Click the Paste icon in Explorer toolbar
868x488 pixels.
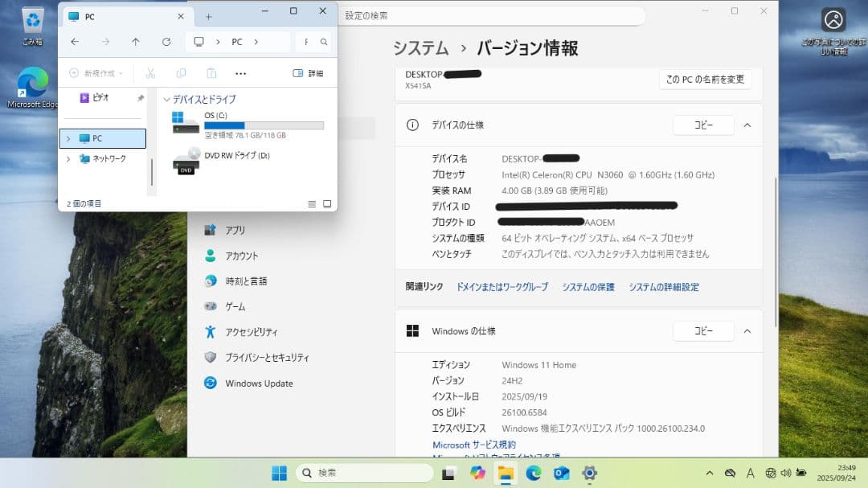(x=211, y=73)
